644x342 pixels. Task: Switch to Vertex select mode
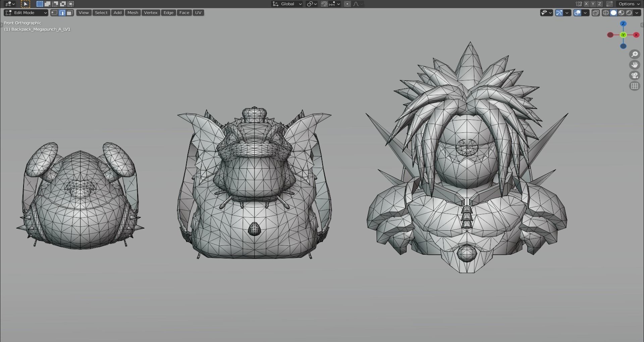[54, 13]
